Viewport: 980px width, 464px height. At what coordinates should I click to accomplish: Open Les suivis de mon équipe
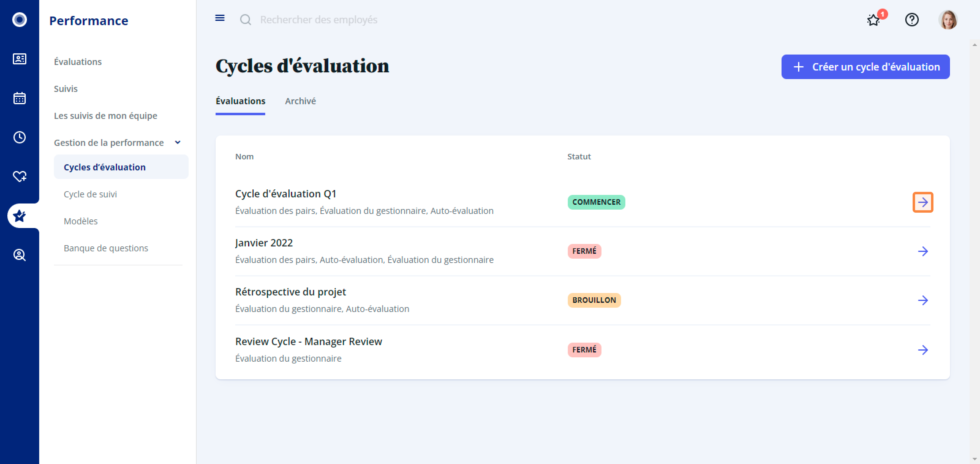(x=105, y=116)
